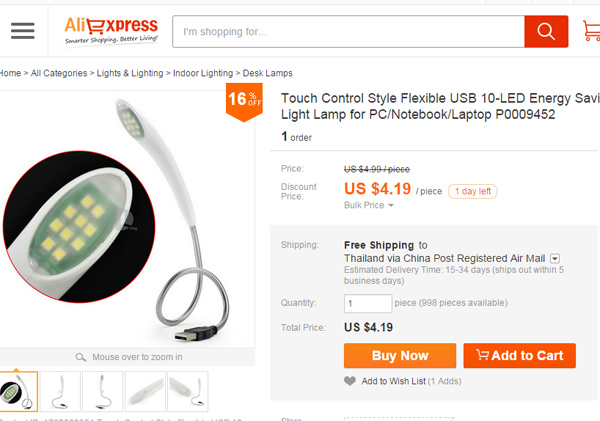Click the magnifier zoom icon below image
Image resolution: width=600 pixels, height=421 pixels.
tap(81, 357)
